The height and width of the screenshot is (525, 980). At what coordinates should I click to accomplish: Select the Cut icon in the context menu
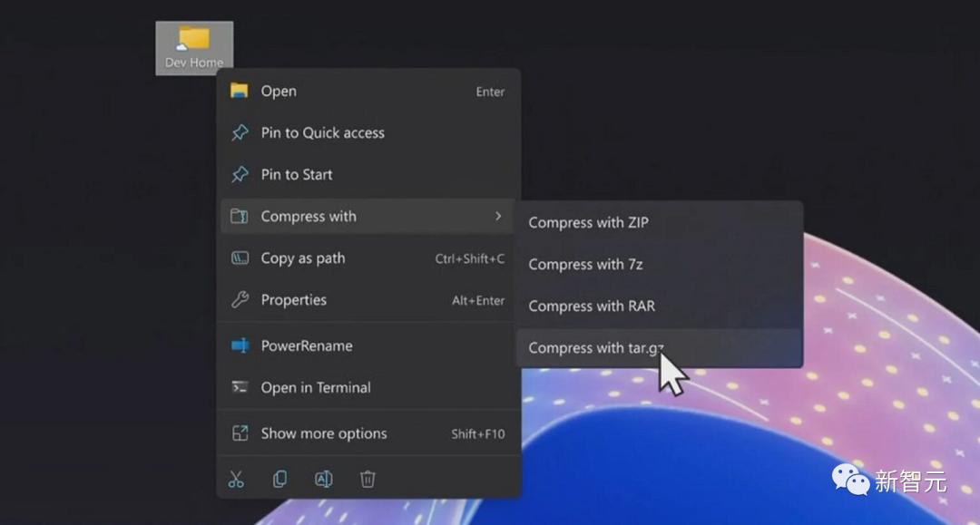[x=236, y=479]
